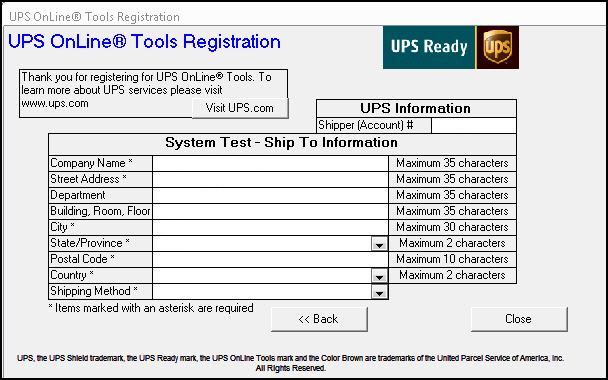The width and height of the screenshot is (608, 380).
Task: Click the Company Name * label
Action: coord(92,163)
